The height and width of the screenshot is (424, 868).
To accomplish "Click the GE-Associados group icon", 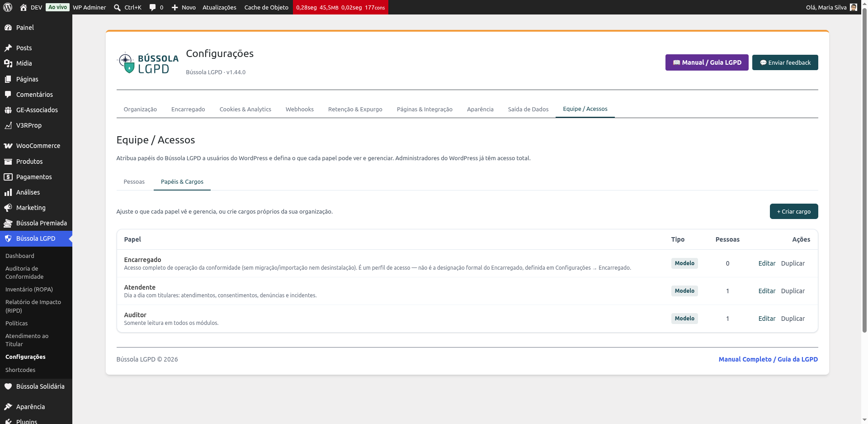I will point(8,110).
